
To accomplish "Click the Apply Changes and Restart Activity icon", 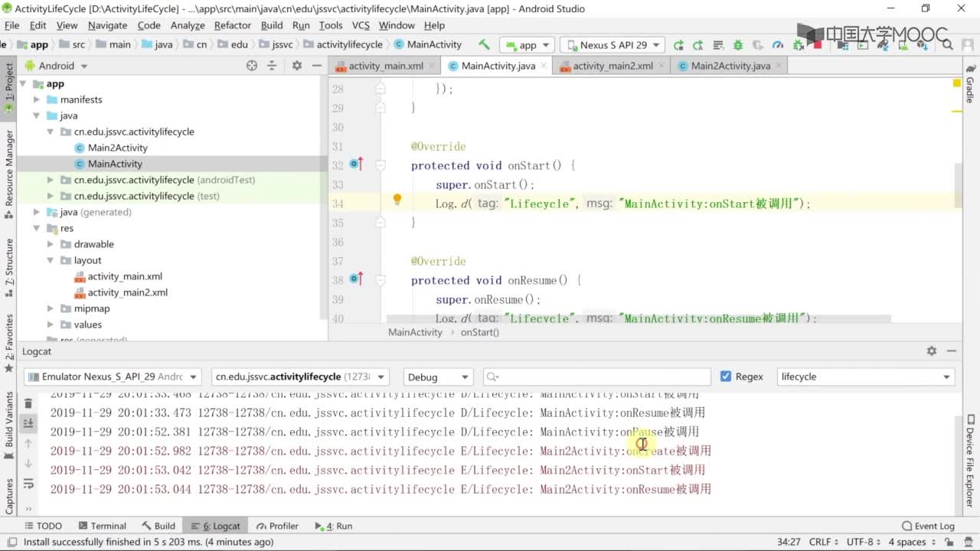I will [697, 45].
